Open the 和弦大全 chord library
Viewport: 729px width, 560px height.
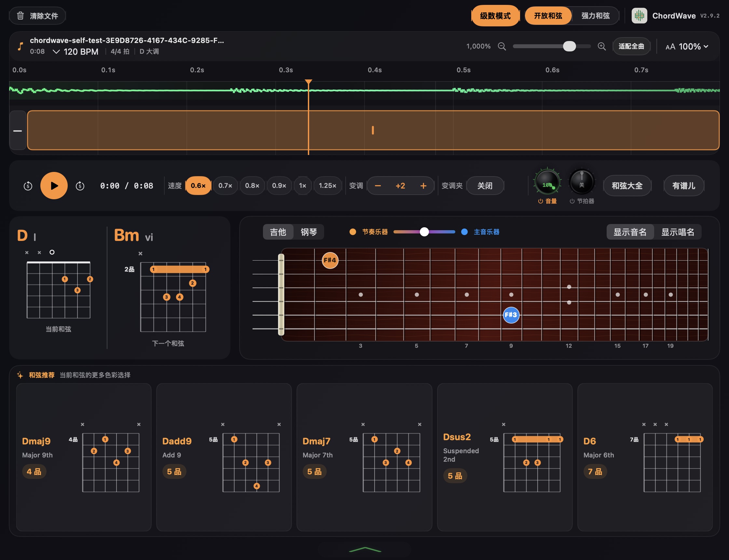click(x=627, y=186)
